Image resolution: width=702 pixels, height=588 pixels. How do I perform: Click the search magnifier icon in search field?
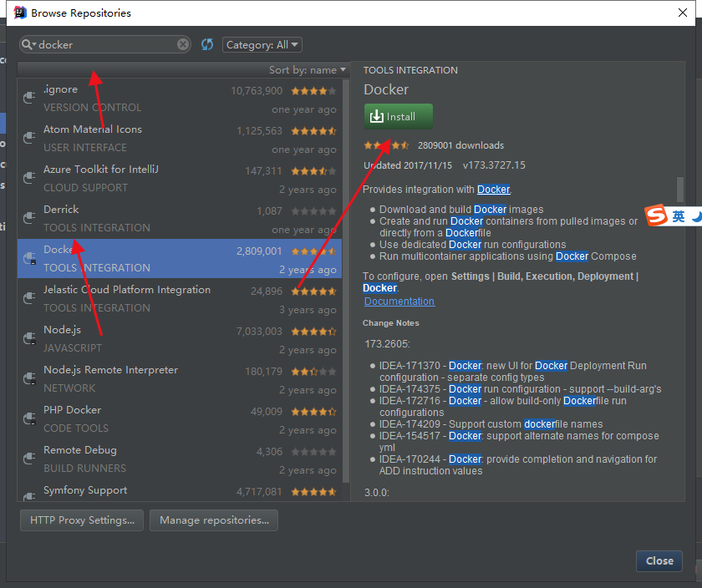pos(28,44)
